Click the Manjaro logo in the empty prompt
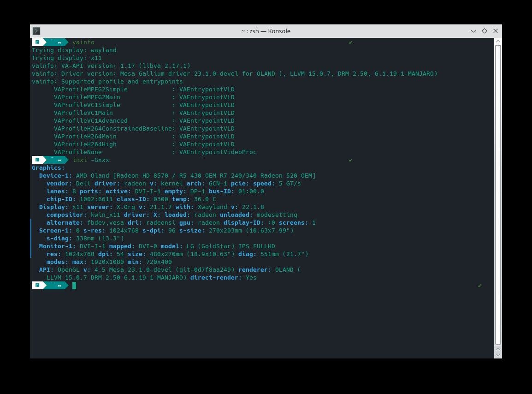532x394 pixels. (x=37, y=285)
